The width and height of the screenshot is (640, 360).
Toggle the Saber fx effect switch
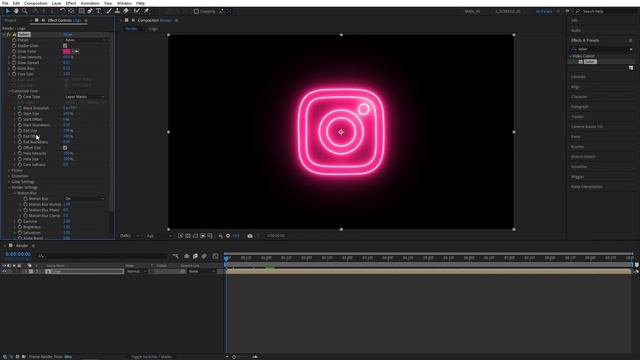point(9,34)
